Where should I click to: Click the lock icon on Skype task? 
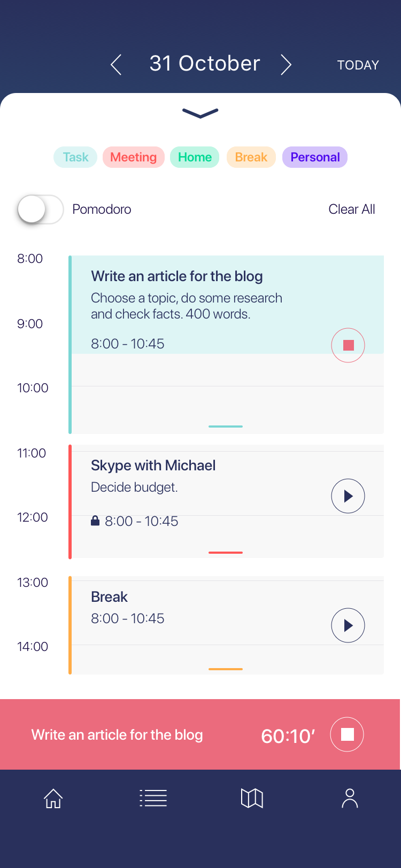pos(95,521)
